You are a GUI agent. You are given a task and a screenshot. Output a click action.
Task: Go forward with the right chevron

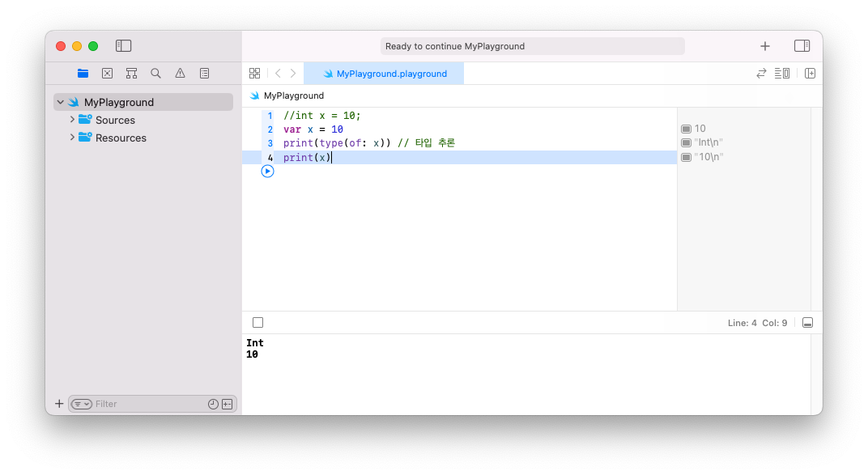(x=293, y=73)
